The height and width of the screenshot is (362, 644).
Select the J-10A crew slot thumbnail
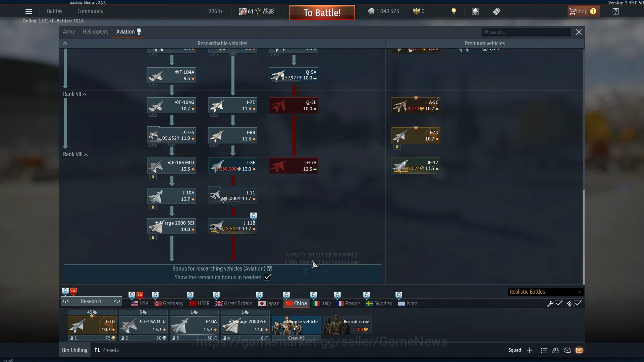pyautogui.click(x=194, y=325)
